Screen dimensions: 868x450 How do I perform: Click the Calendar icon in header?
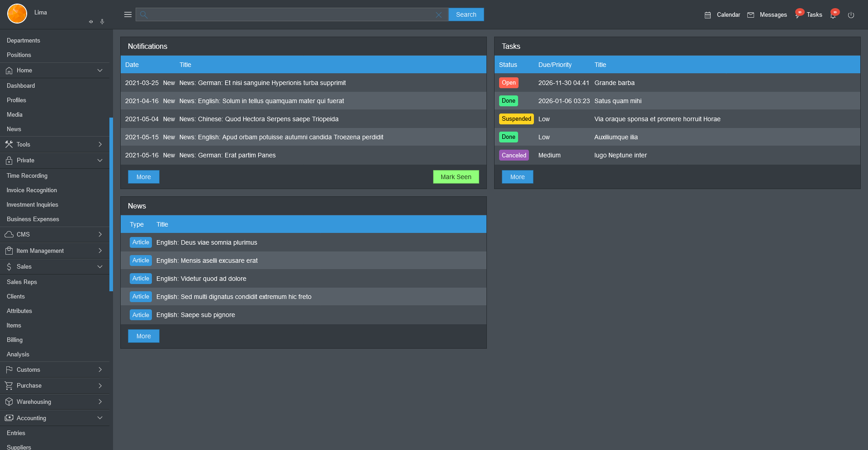708,15
